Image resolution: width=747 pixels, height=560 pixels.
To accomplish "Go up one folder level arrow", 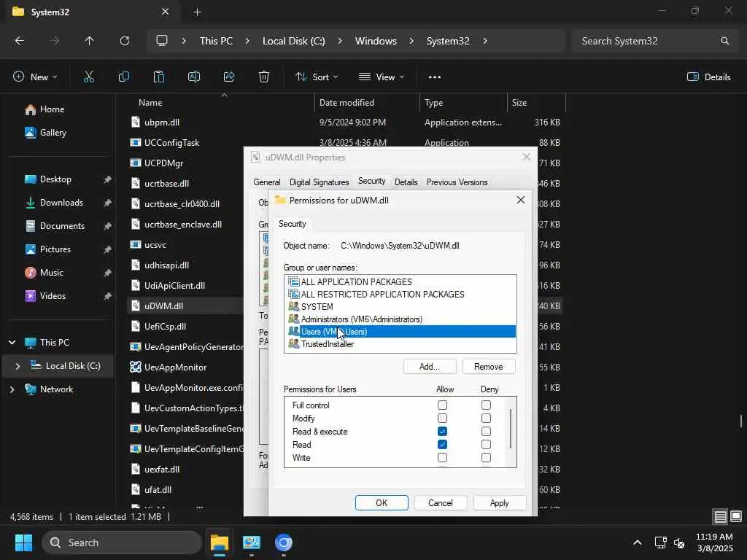I will (x=89, y=41).
